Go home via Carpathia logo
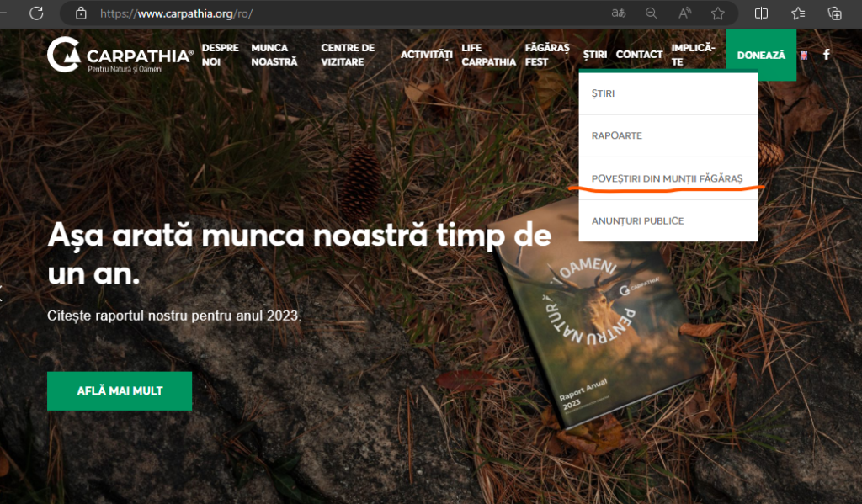This screenshot has width=862, height=504. (120, 55)
